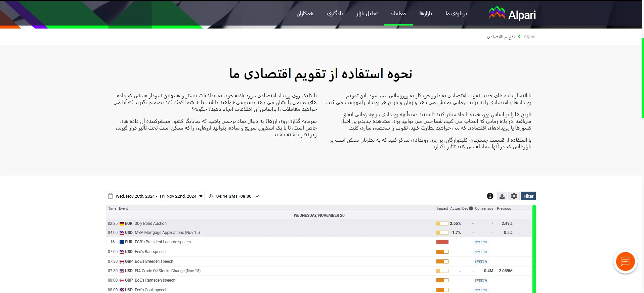Click the calendar icon in date range
The width and height of the screenshot is (644, 293).
coord(111,196)
